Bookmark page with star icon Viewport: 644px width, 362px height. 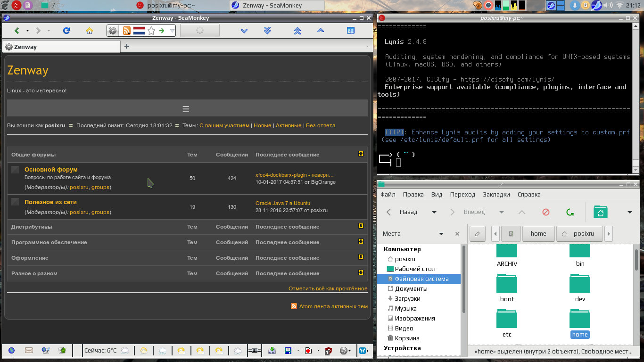pyautogui.click(x=151, y=31)
